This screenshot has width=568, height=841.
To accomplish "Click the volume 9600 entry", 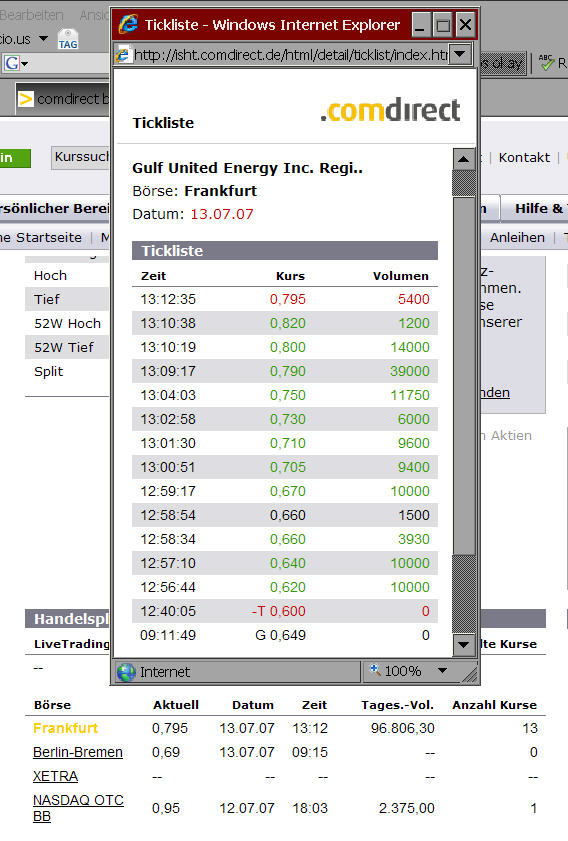I will click(414, 443).
